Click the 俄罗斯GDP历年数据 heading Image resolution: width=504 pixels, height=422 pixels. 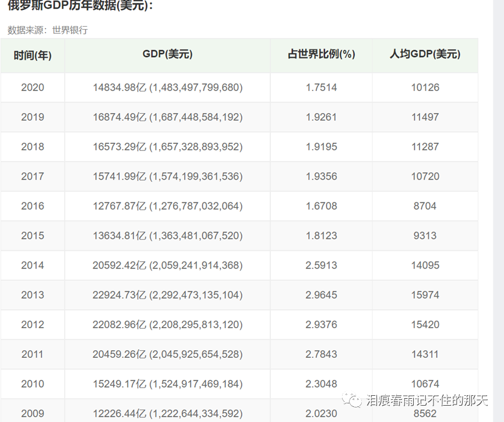coord(80,5)
